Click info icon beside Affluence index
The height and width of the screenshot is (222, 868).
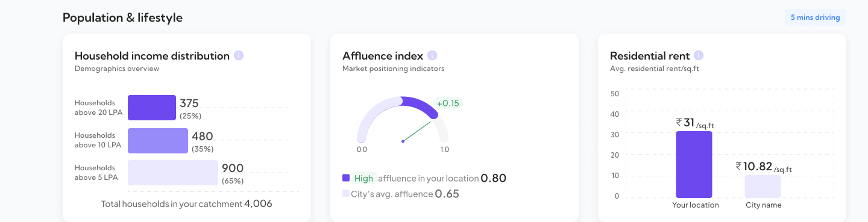click(x=432, y=56)
